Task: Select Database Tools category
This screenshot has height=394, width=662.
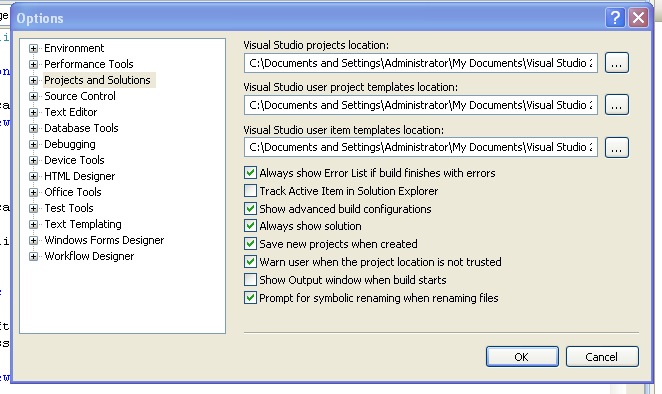Action: 81,128
